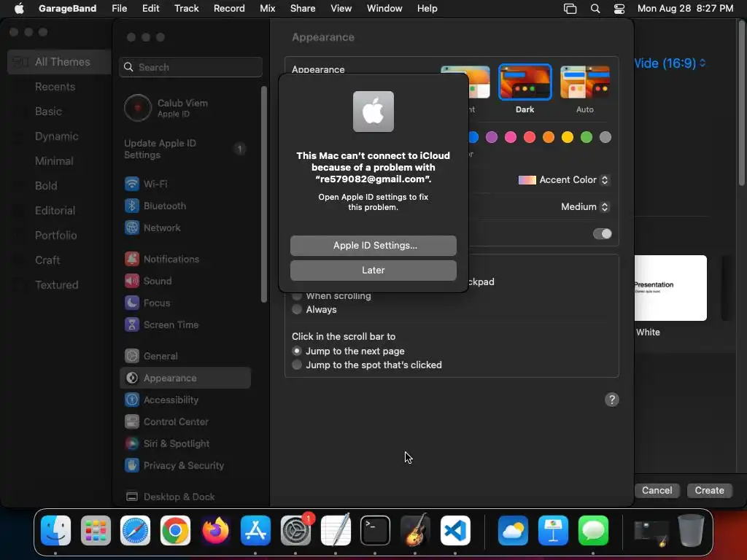Select Jump to the spot that's clicked
The image size is (747, 560).
[x=297, y=365]
